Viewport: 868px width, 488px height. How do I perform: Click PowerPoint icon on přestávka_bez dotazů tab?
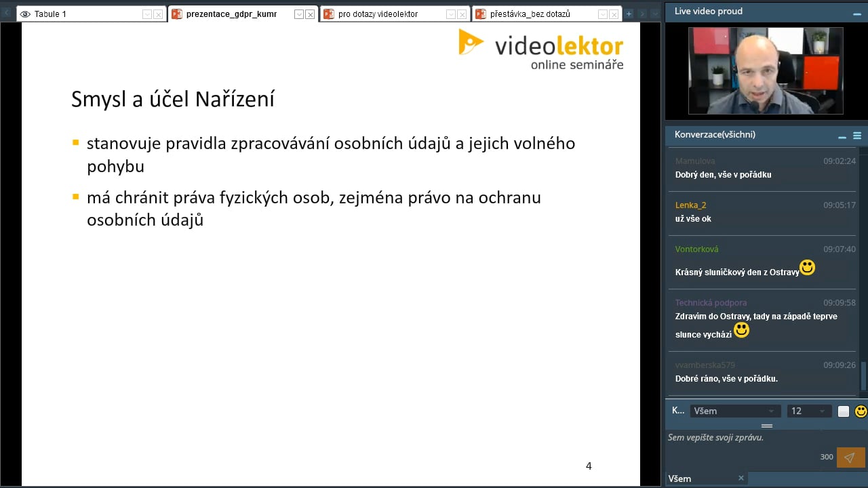point(481,14)
